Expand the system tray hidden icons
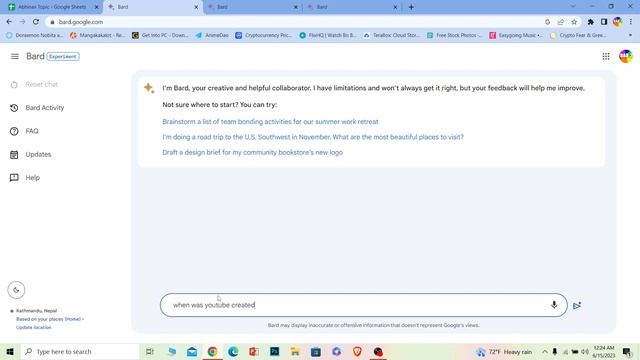The image size is (640, 360). 544,352
